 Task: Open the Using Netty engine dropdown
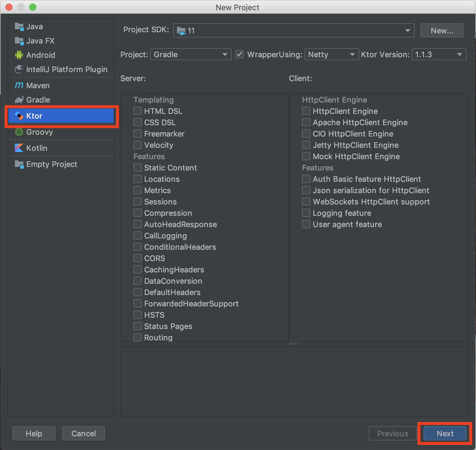[332, 55]
